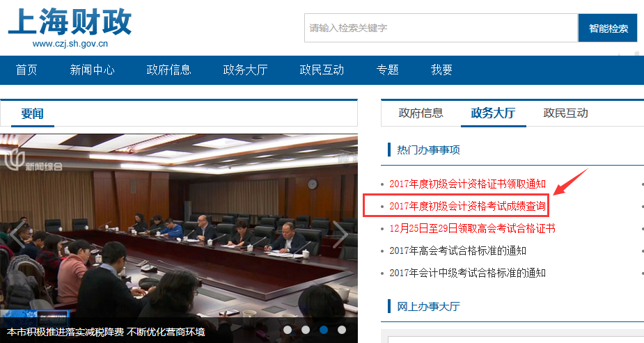This screenshot has width=644, height=343.
Task: Open 2017年度初级会计资格证书领取通知 link
Action: click(467, 184)
